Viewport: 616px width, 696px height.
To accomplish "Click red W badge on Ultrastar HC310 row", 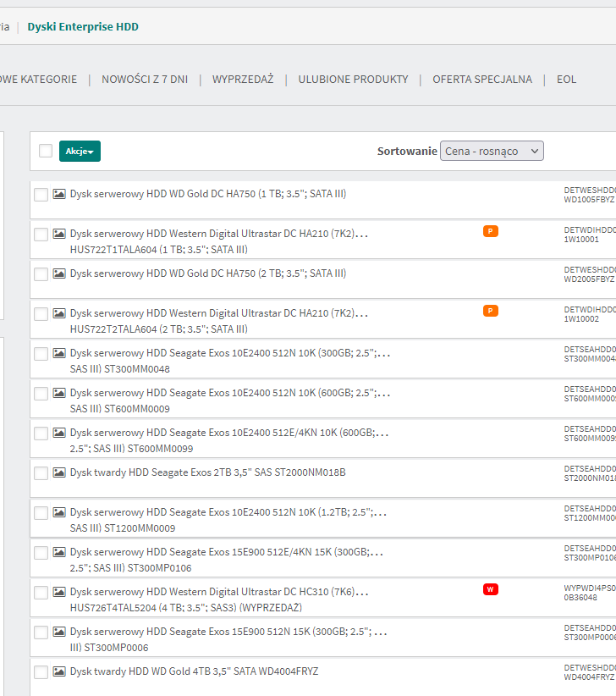I will click(x=491, y=589).
